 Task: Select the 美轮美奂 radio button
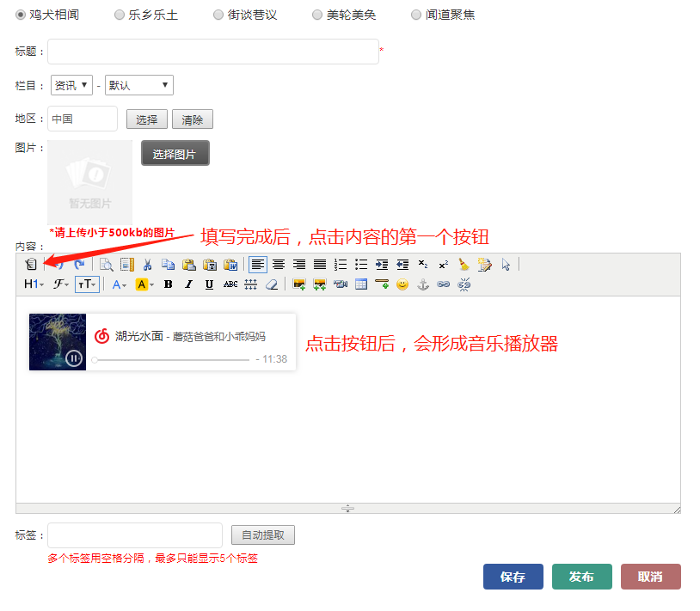tap(318, 15)
